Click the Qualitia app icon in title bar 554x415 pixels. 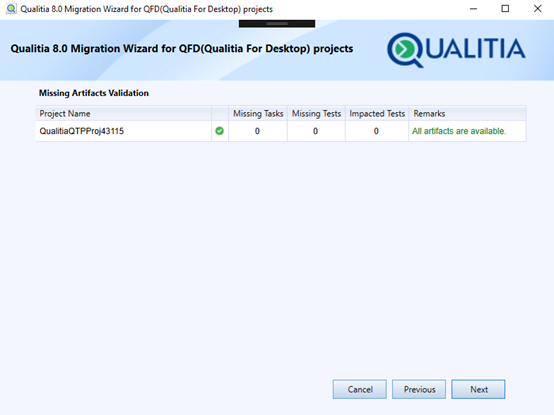pos(11,9)
